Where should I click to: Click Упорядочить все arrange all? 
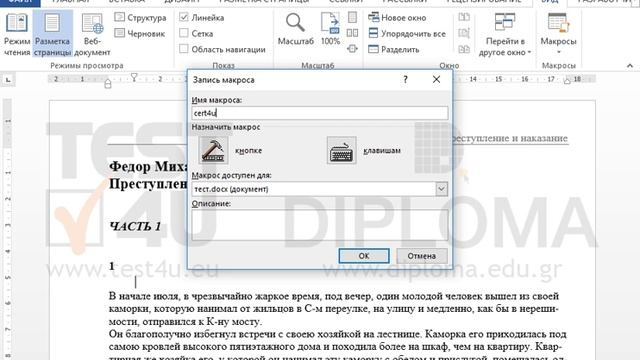click(x=407, y=33)
